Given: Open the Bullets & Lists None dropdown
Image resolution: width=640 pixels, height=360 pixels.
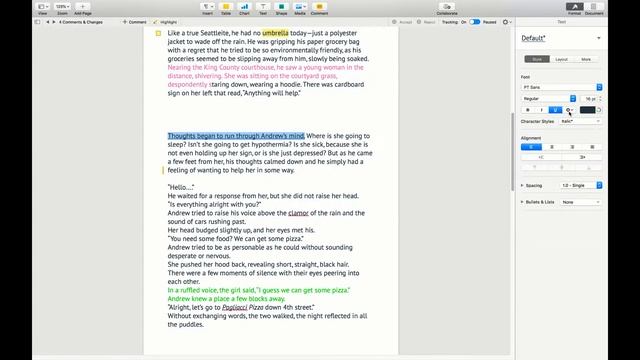Looking at the screenshot, I should click(580, 202).
